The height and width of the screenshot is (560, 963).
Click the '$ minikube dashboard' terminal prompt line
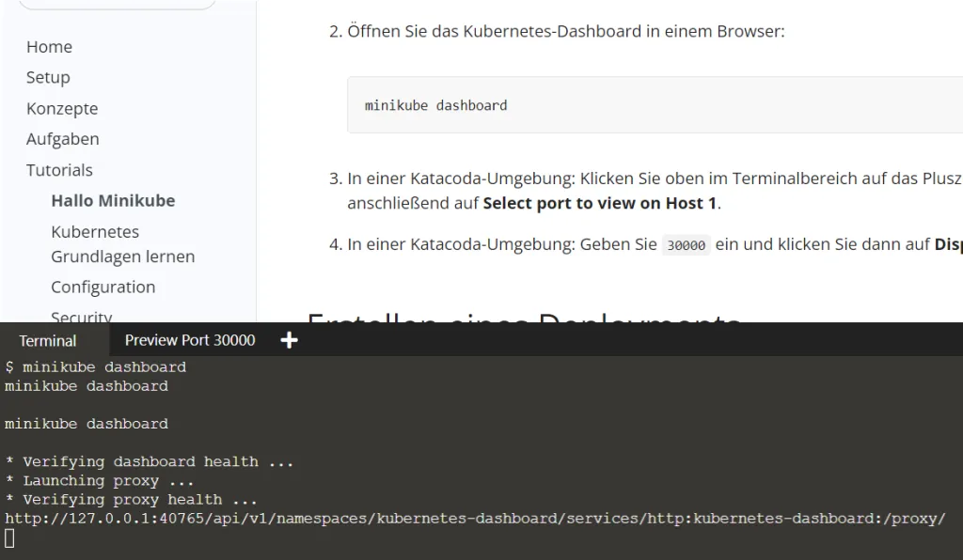pos(95,367)
